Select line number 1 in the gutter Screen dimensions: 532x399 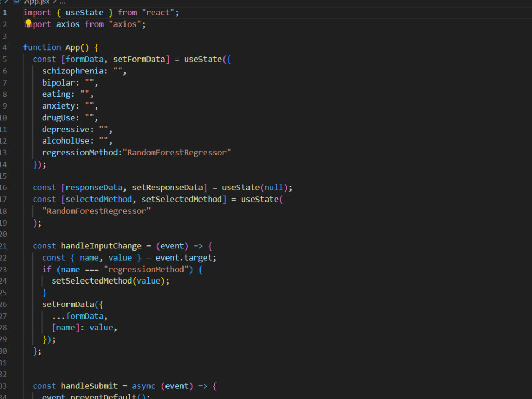click(5, 13)
